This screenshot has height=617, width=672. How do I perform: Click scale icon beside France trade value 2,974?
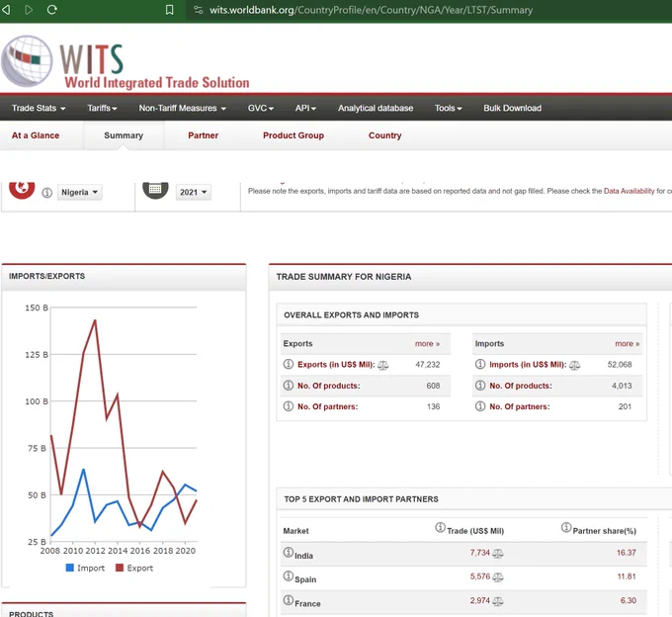tap(497, 601)
